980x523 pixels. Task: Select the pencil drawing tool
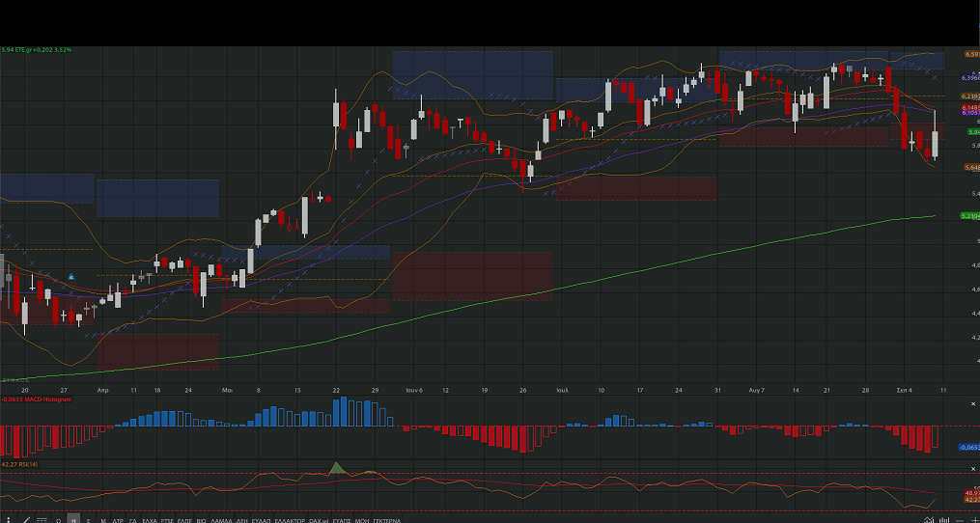point(26,520)
